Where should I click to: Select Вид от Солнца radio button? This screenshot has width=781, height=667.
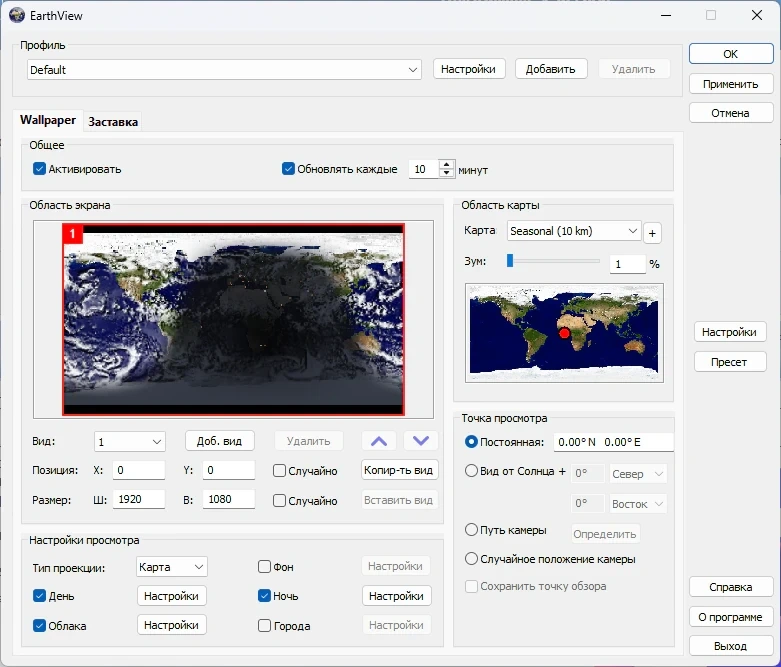471,471
